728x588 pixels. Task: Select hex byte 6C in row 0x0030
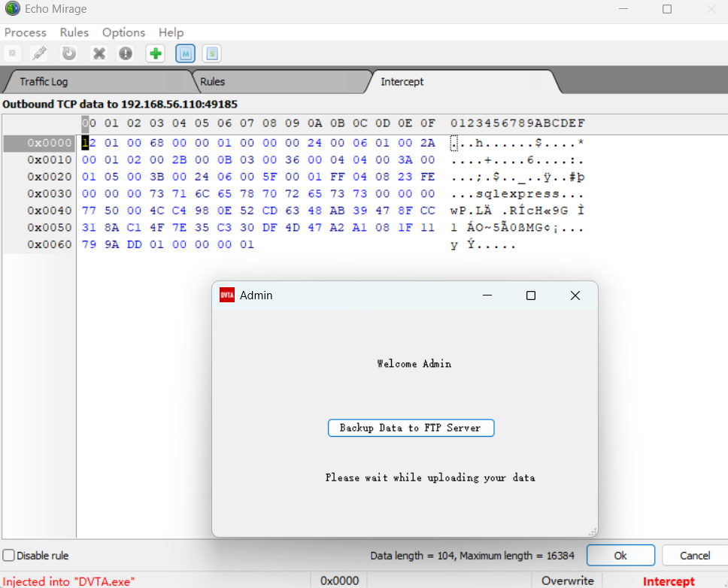(x=202, y=193)
